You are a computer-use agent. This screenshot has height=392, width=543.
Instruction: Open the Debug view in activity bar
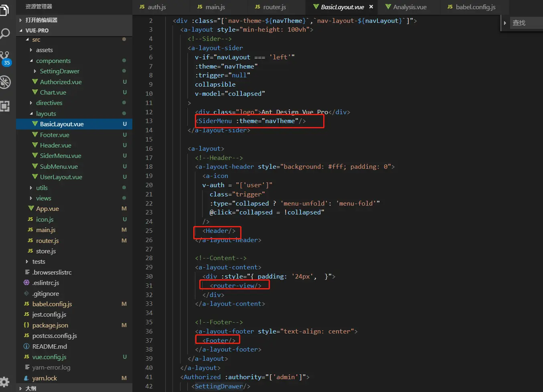point(5,82)
